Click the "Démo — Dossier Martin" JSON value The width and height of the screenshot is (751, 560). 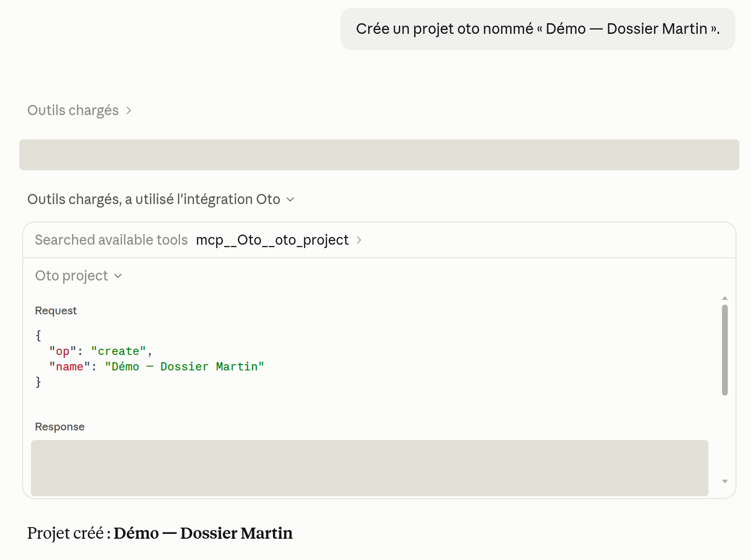(185, 367)
